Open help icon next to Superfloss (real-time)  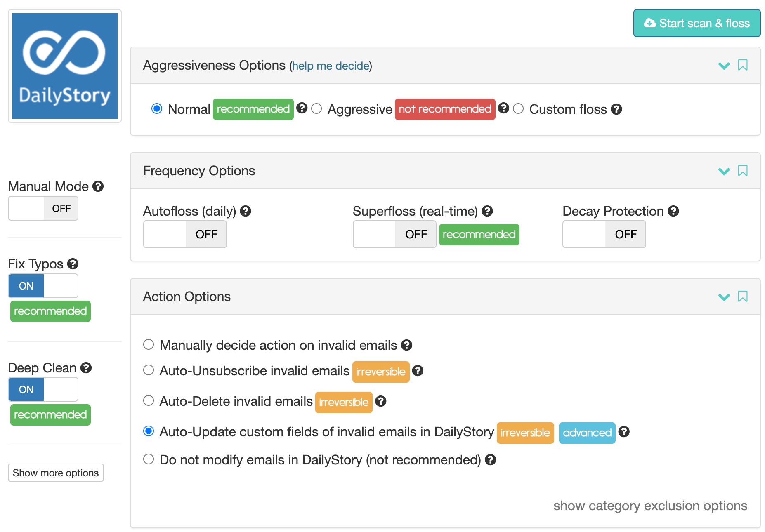487,211
